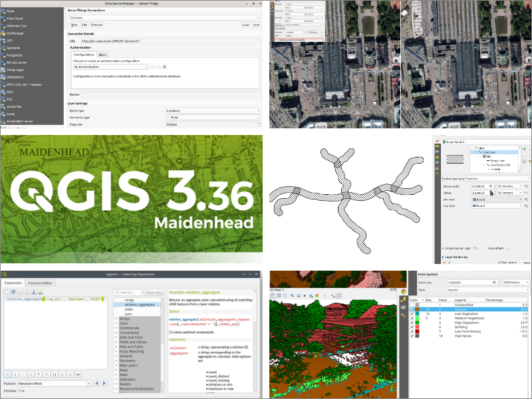Open SensorThings connection name dropdown
532x399 pixels.
pos(165,17)
